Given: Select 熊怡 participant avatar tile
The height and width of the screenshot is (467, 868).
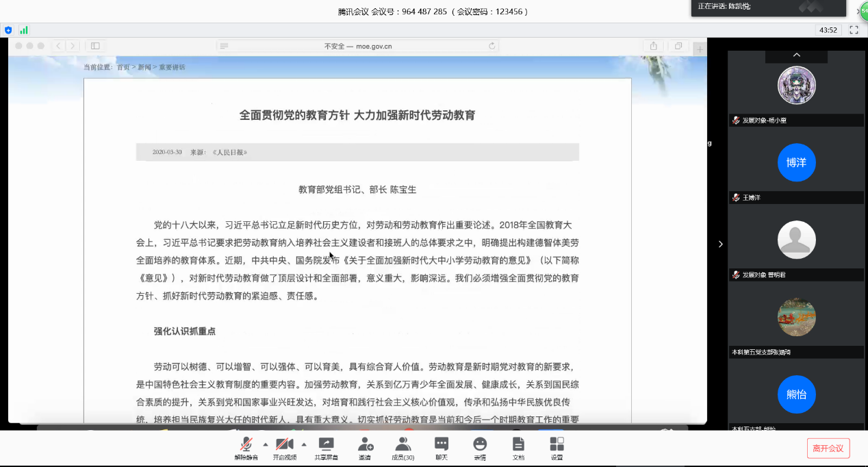Looking at the screenshot, I should (796, 394).
